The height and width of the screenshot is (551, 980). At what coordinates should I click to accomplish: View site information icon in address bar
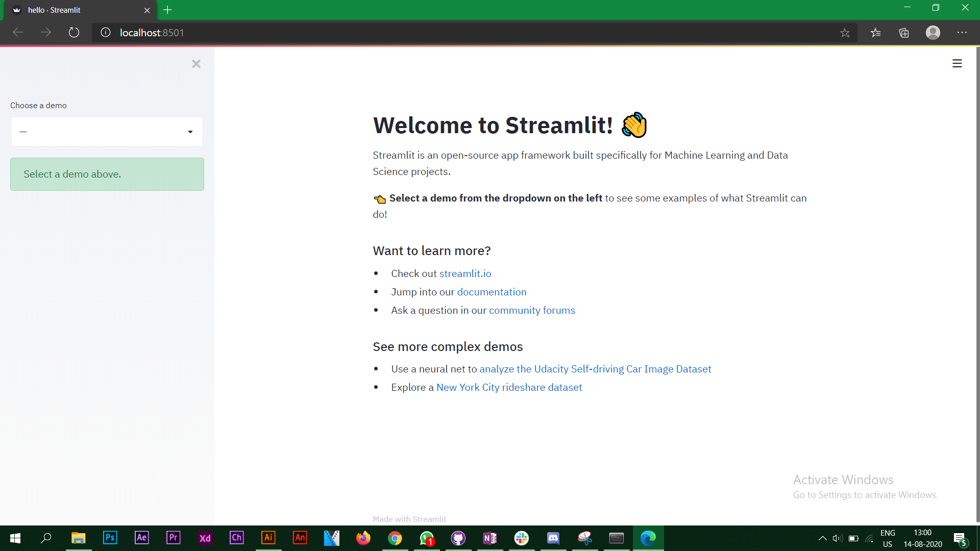click(x=106, y=33)
